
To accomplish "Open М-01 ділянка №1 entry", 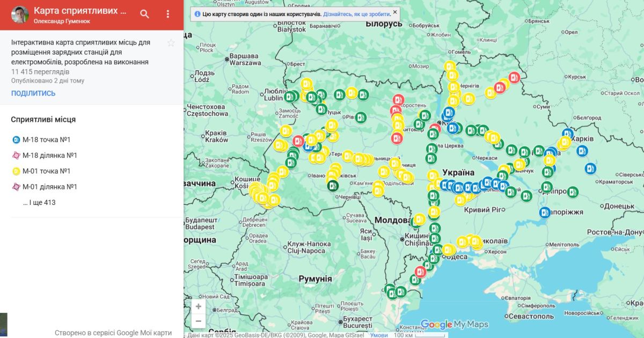I will pyautogui.click(x=49, y=187).
